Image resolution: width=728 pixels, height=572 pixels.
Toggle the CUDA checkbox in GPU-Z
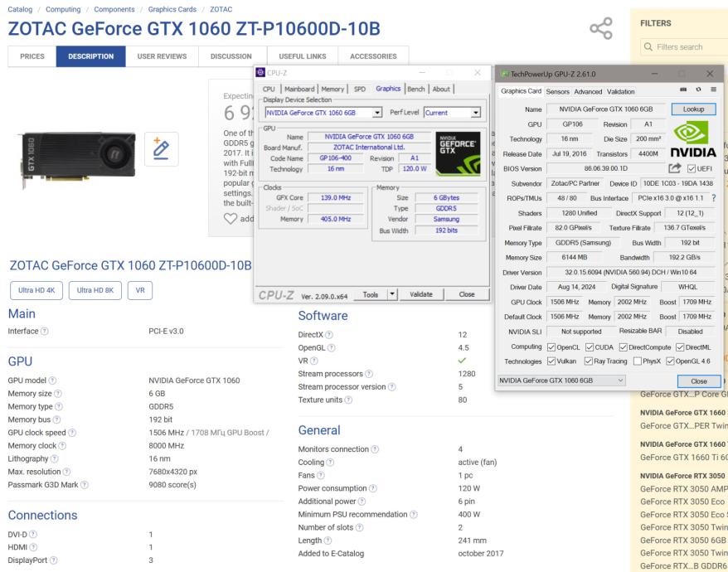[590, 347]
